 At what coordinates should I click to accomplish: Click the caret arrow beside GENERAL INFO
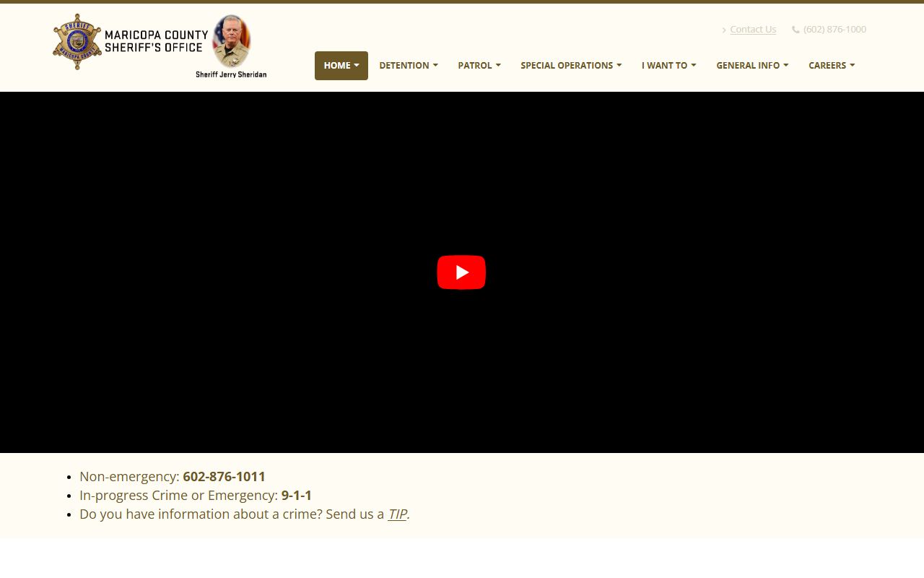tap(786, 65)
